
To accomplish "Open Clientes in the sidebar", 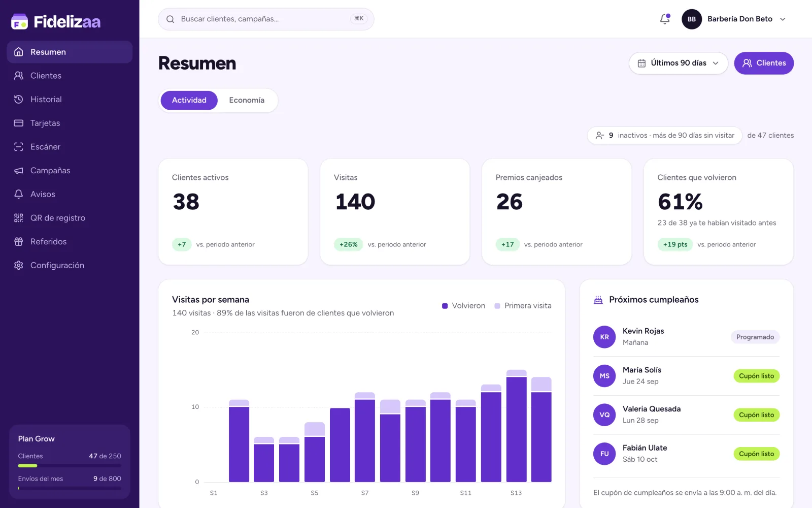I will coord(70,76).
